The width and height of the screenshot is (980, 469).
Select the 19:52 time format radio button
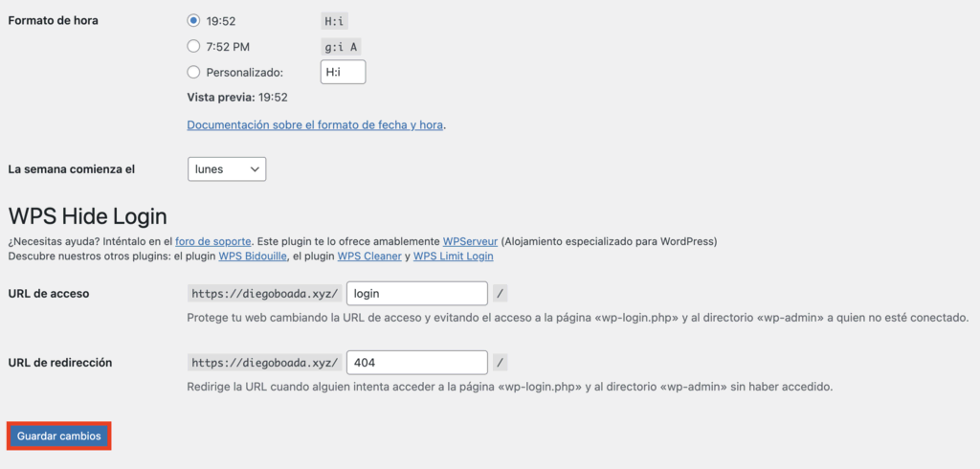tap(194, 20)
